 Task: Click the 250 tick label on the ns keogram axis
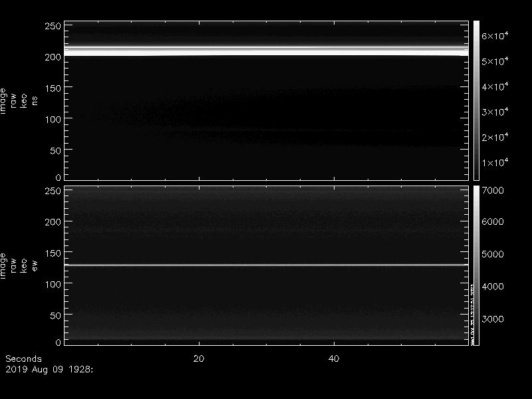click(53, 26)
